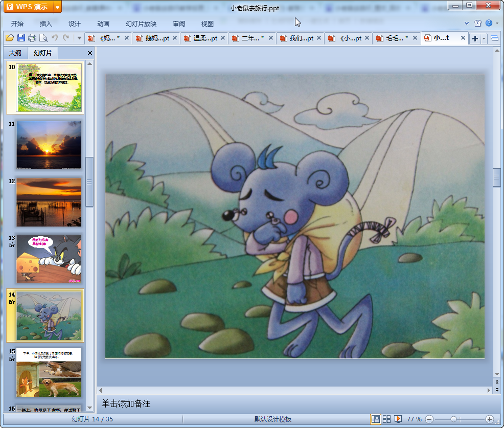Select slide 15 thumbnail with eagle and dog
Screen dimensions: 504x428
pos(49,372)
